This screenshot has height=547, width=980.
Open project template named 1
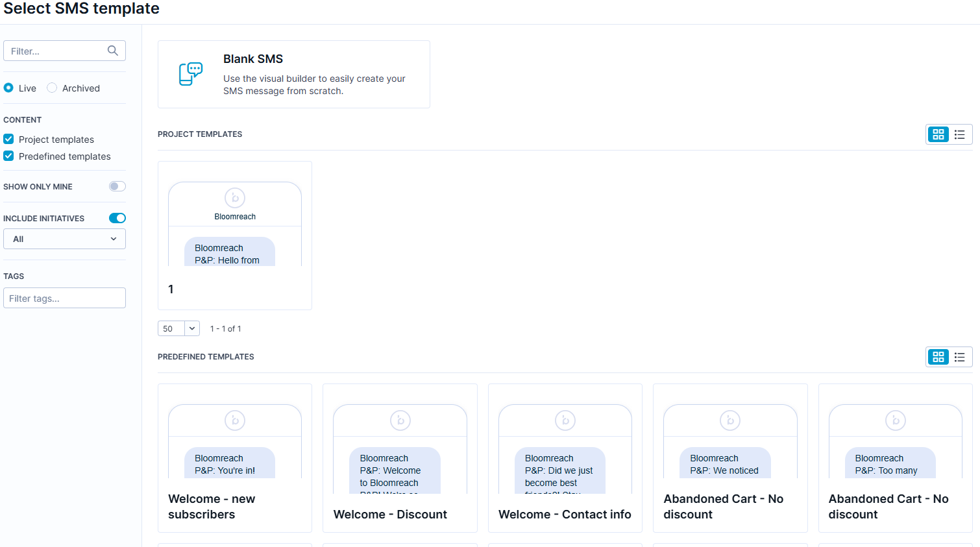[x=235, y=236]
